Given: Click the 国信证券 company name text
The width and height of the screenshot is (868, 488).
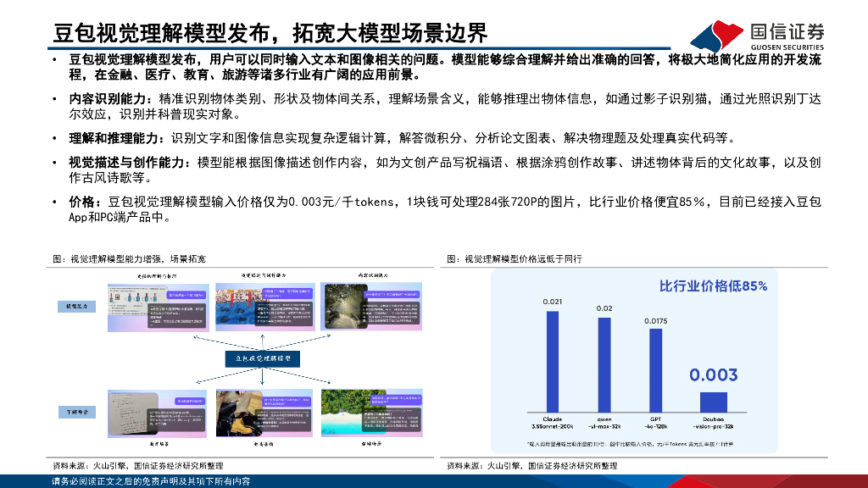Looking at the screenshot, I should click(787, 31).
